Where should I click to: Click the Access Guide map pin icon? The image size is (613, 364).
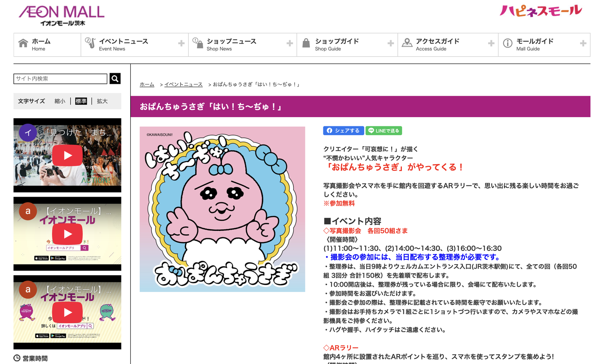(x=407, y=43)
